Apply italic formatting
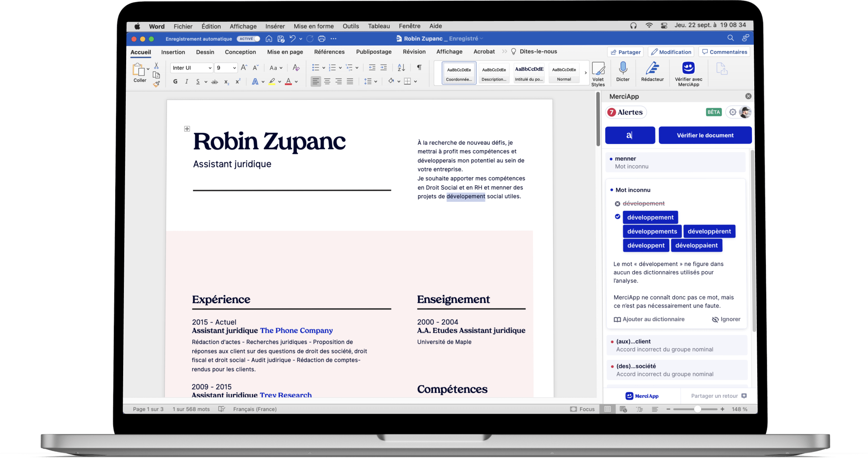868x464 pixels. click(x=187, y=81)
